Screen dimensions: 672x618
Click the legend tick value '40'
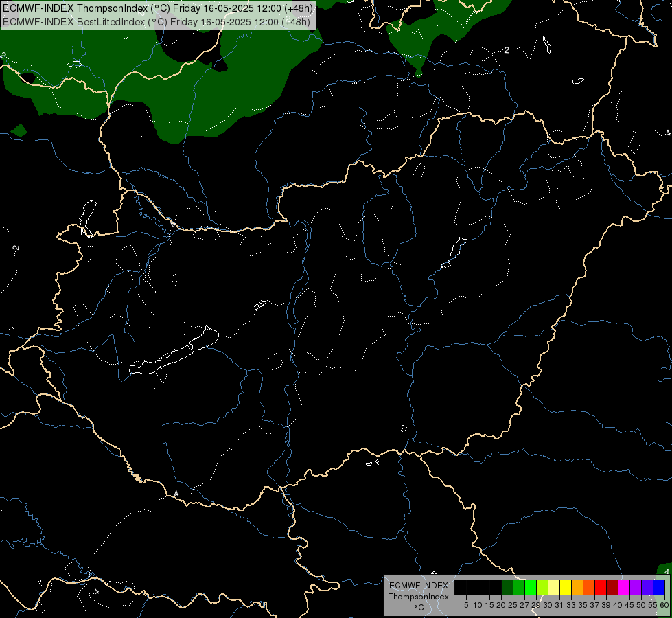pos(618,605)
